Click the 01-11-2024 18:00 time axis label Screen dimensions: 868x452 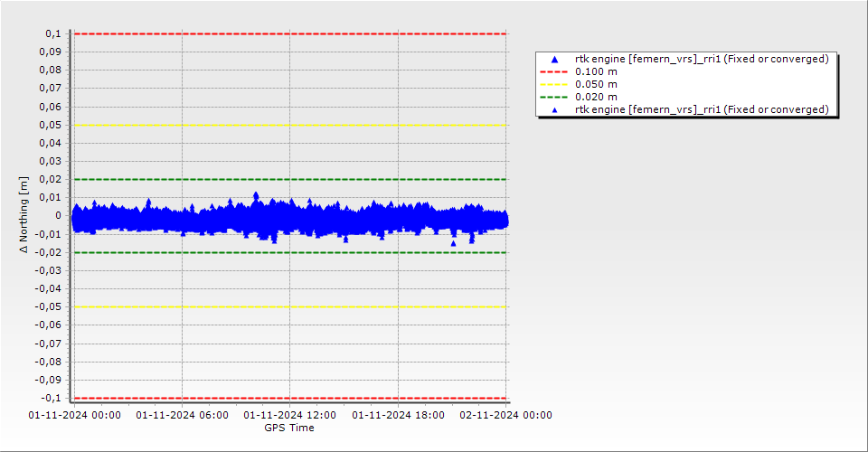tap(397, 416)
